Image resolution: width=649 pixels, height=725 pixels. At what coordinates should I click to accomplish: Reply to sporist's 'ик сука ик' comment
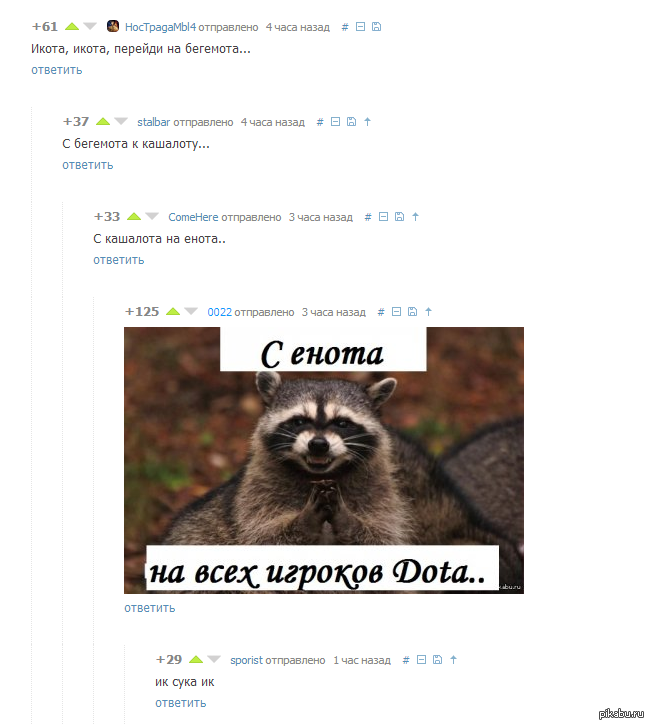(180, 703)
